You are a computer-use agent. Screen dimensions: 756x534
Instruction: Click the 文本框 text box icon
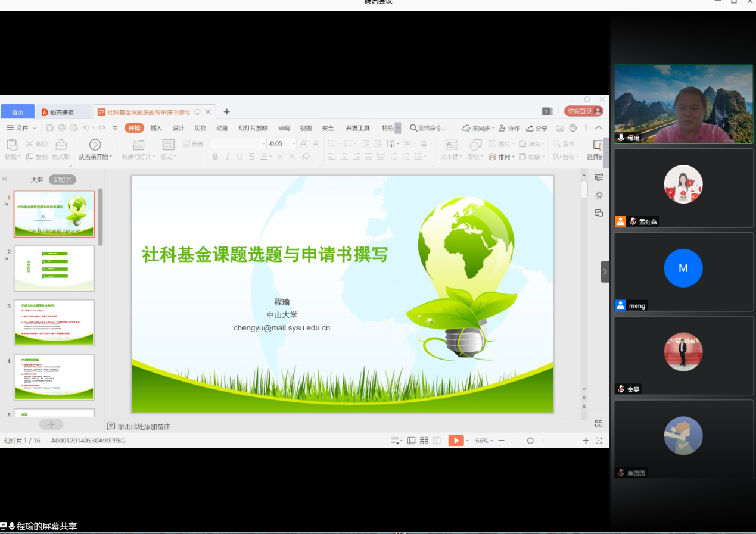click(x=451, y=145)
